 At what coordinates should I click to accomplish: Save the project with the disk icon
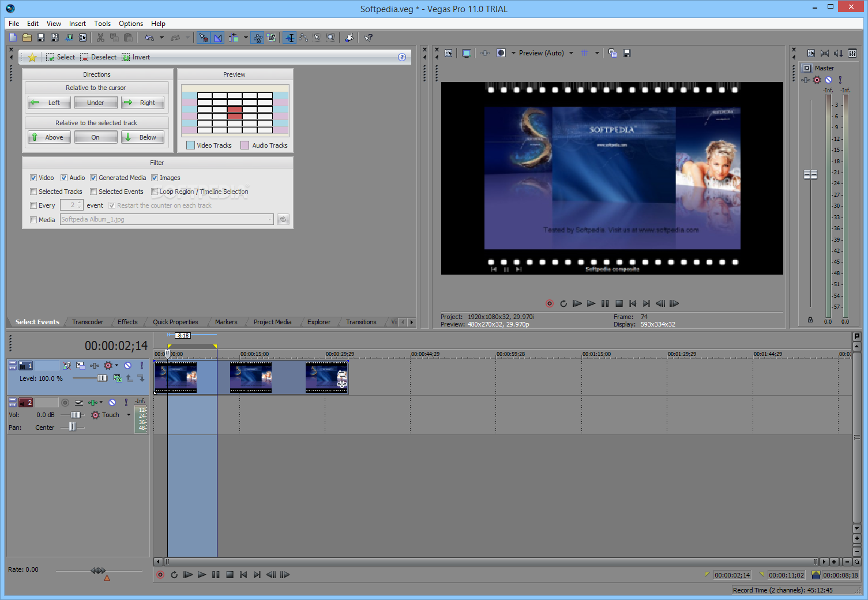click(41, 37)
